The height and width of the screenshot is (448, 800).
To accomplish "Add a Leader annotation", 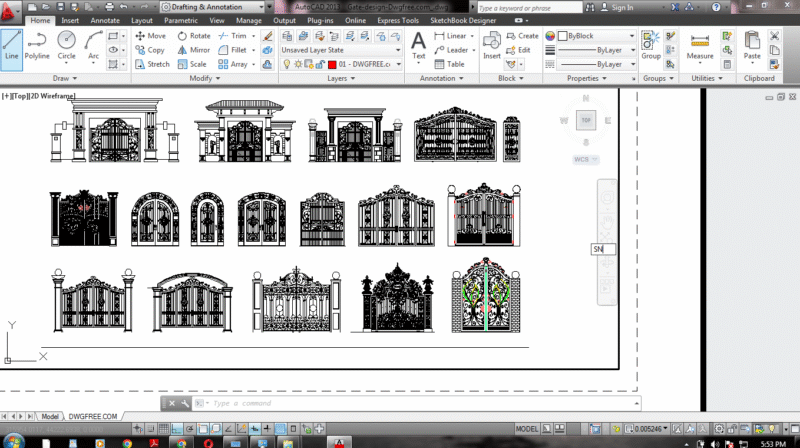I will point(452,50).
